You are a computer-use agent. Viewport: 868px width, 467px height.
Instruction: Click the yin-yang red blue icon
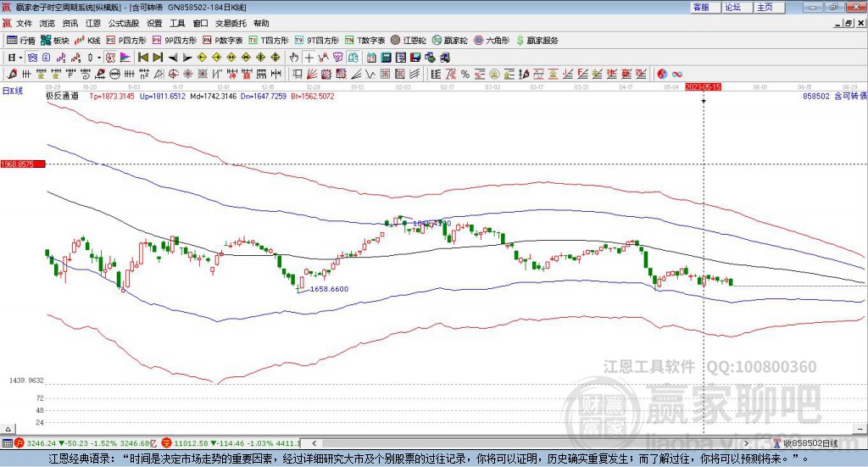(x=662, y=74)
